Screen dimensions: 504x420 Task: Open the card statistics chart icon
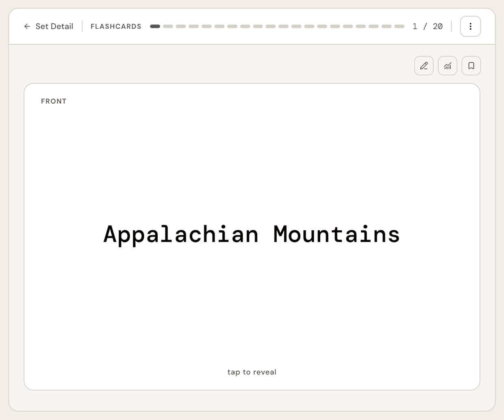(448, 66)
